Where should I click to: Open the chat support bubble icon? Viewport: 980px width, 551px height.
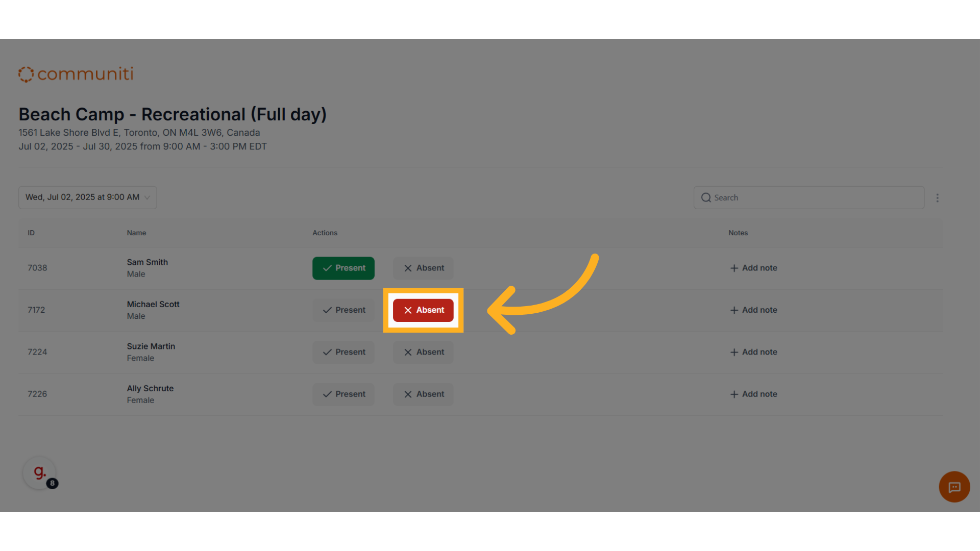(954, 487)
